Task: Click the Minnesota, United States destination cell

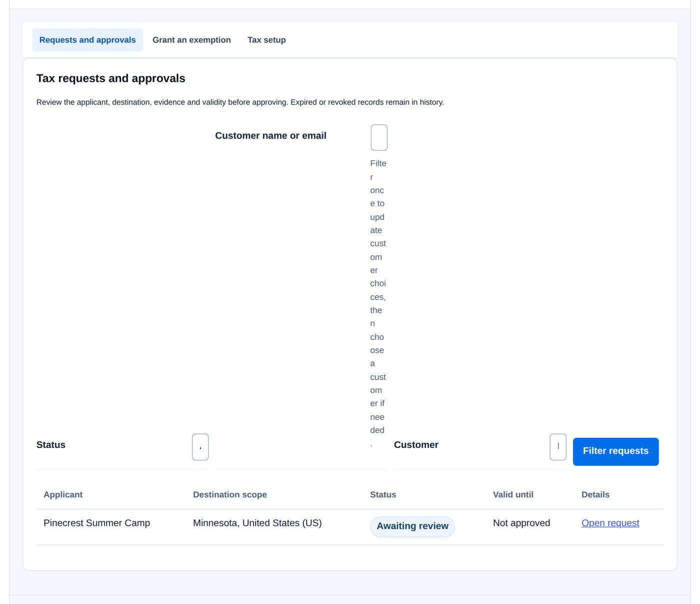Action: [257, 523]
